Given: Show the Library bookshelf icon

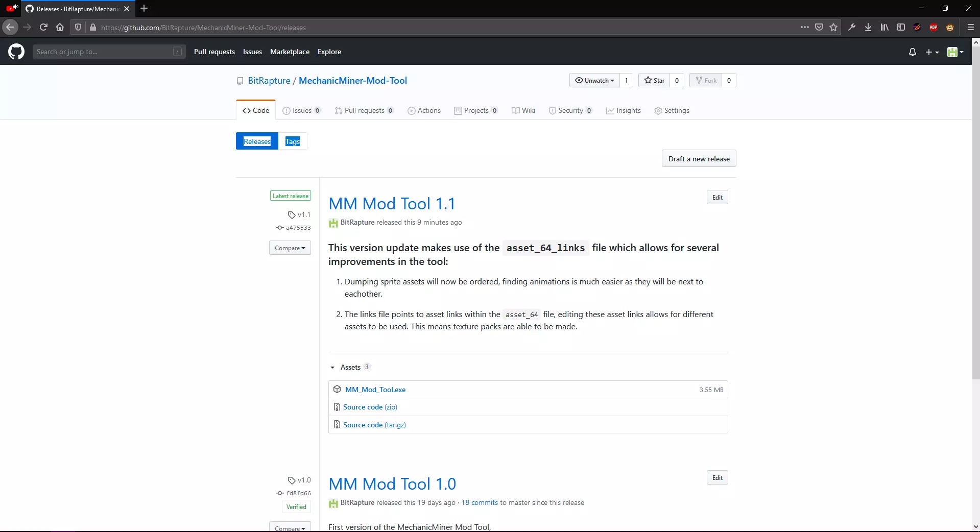Looking at the screenshot, I should click(885, 28).
